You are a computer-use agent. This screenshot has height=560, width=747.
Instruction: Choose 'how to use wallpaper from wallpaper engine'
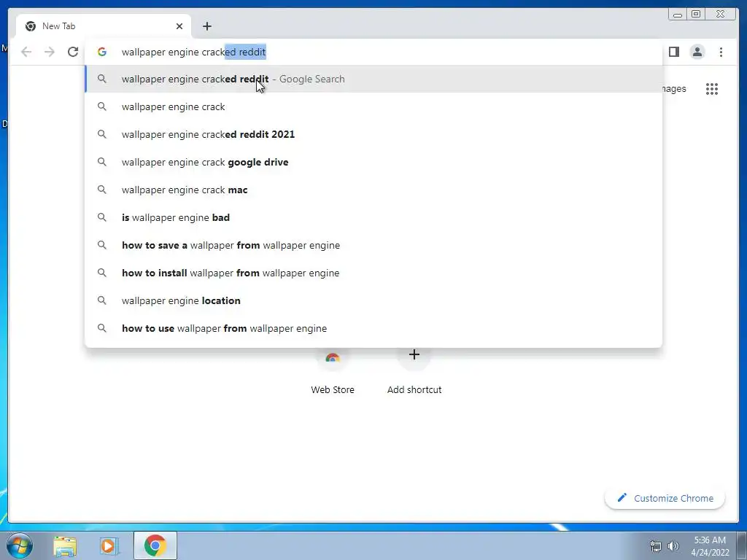click(373, 328)
